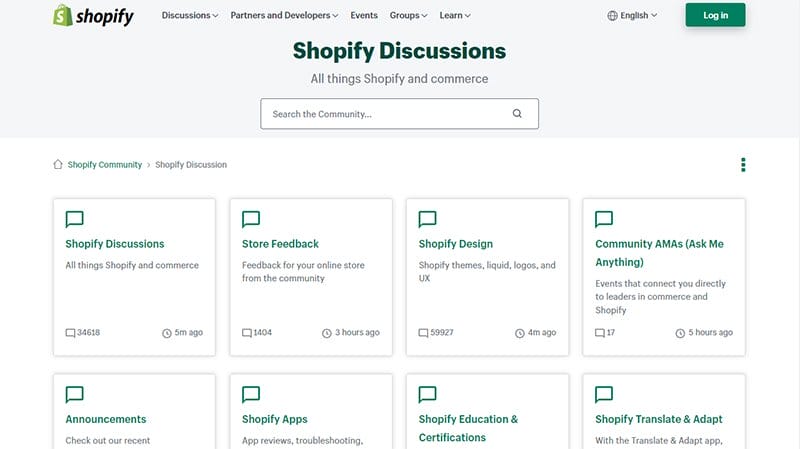Click chat icon on Store Feedback card
Screen dimensions: 800x449
click(251, 219)
